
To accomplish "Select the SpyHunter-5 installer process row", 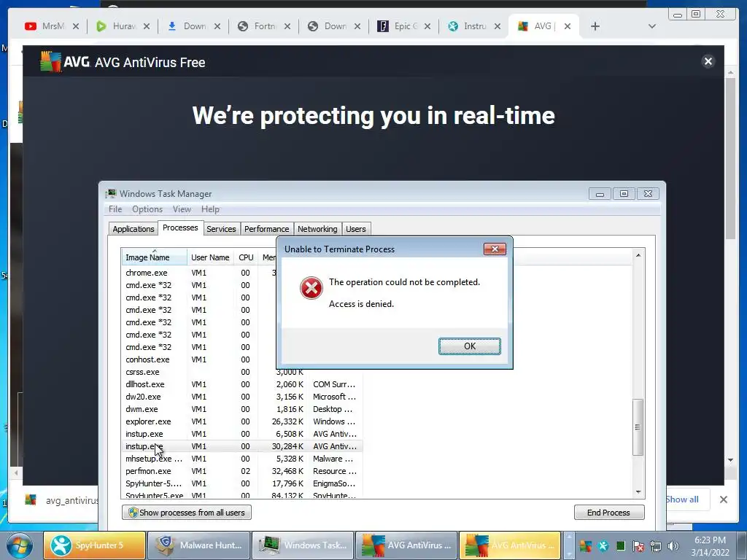I will 242,483.
